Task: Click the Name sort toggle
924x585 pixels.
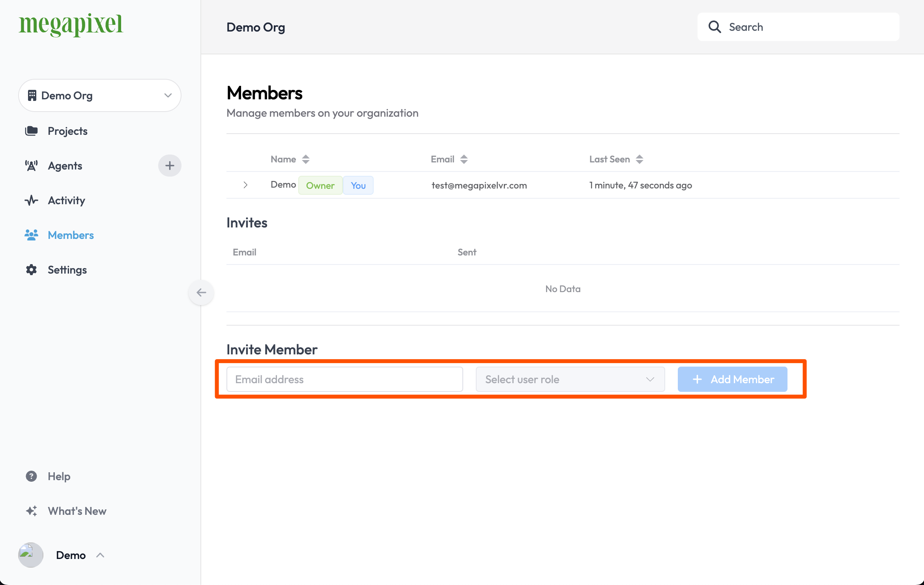Action: 307,159
